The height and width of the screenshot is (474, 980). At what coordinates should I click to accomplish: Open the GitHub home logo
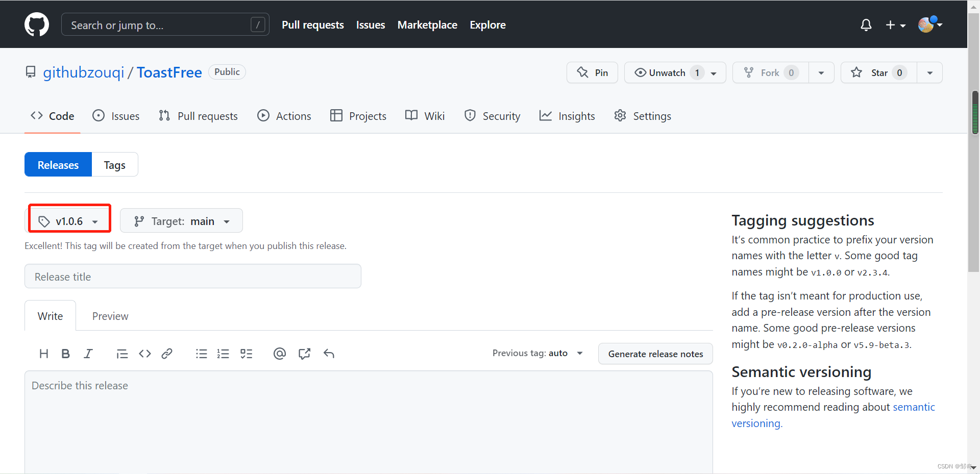click(x=37, y=24)
